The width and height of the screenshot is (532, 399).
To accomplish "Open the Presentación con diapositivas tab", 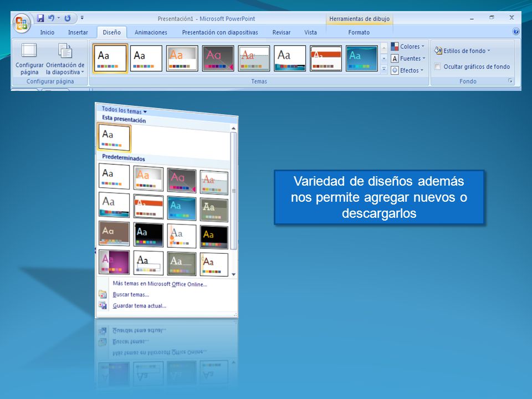I will tap(220, 32).
